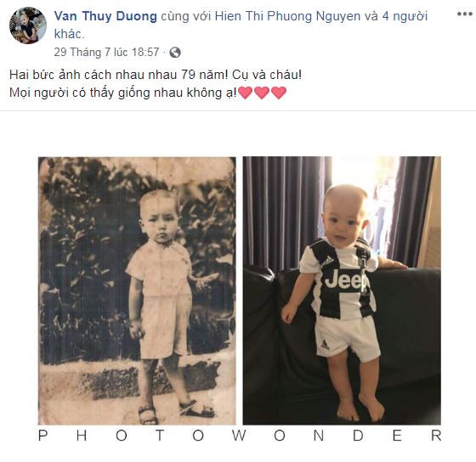Open the post timestamp 29 Tháng 7
476x462 pixels.
(106, 52)
